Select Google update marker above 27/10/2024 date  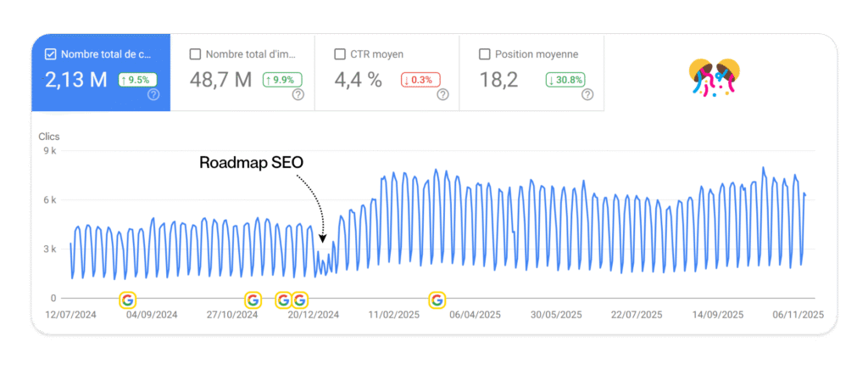[x=253, y=300]
